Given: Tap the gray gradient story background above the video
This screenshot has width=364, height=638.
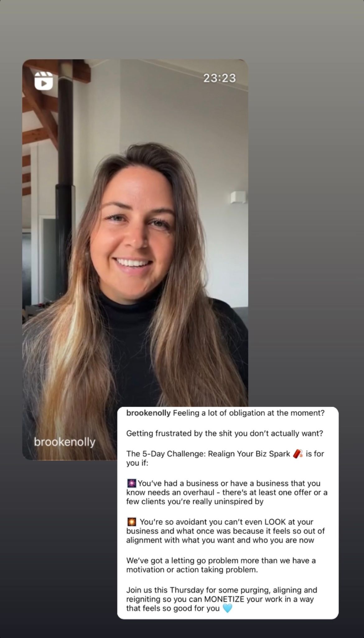Looking at the screenshot, I should click(x=182, y=30).
